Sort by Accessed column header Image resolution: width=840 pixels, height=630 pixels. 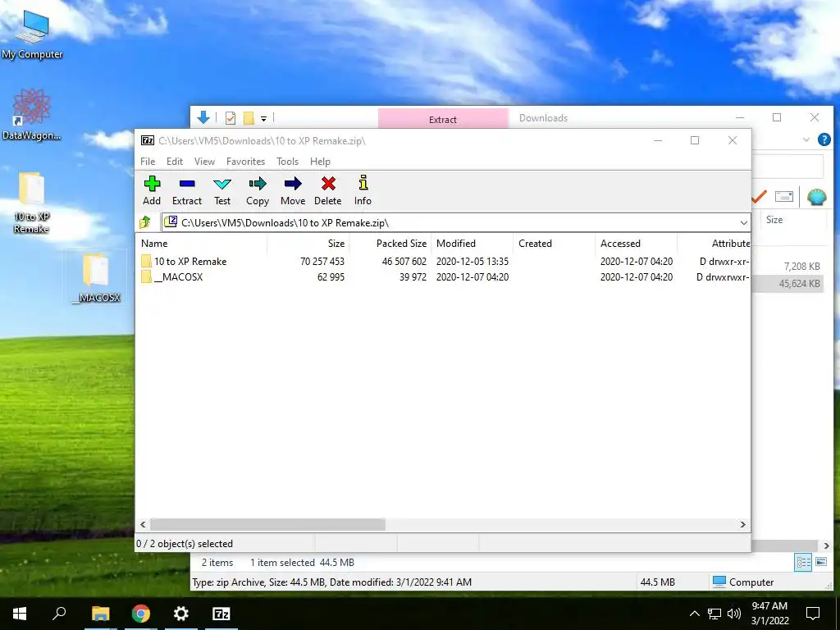[x=636, y=243]
